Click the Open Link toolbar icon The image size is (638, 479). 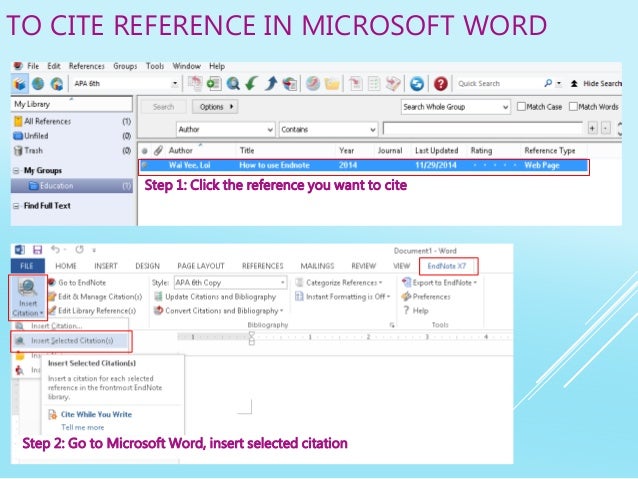point(312,83)
